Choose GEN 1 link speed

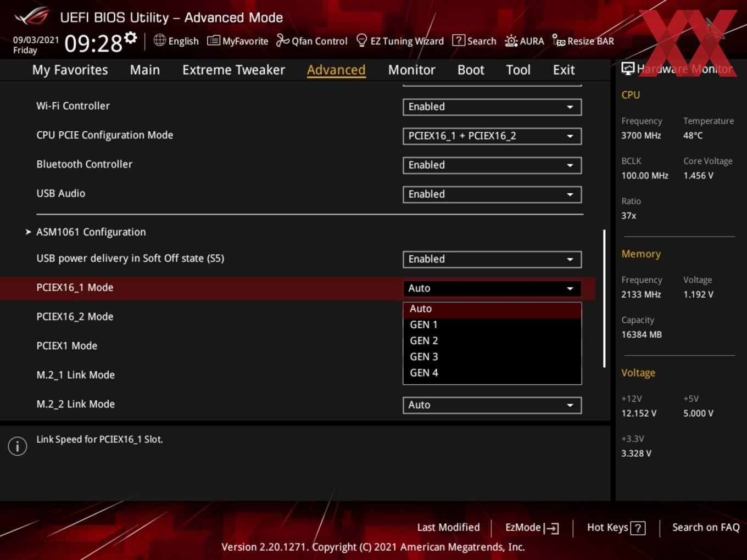click(492, 325)
